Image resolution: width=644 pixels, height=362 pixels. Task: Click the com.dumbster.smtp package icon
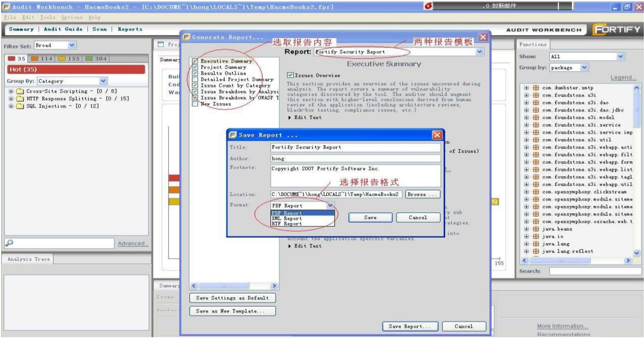click(536, 88)
